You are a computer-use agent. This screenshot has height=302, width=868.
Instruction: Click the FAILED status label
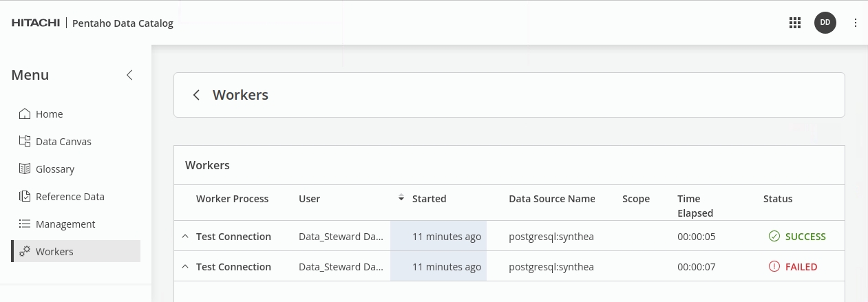801,267
